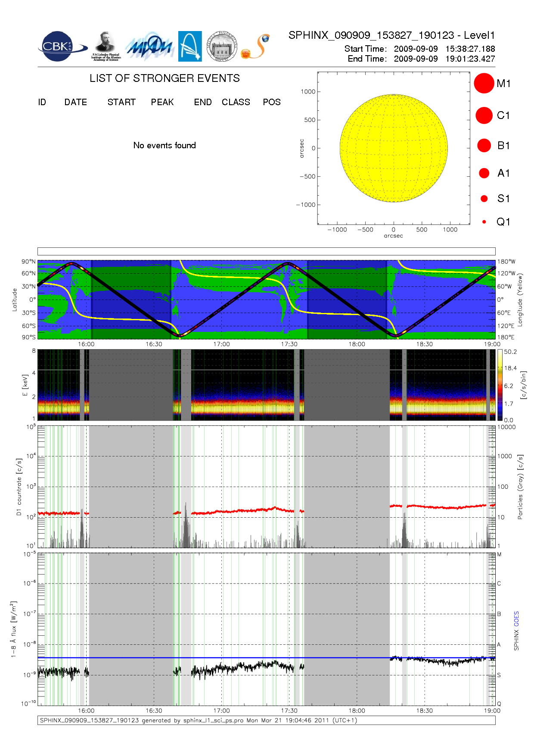Click the spectrogram c/s/bin color scale bar

click(500, 385)
